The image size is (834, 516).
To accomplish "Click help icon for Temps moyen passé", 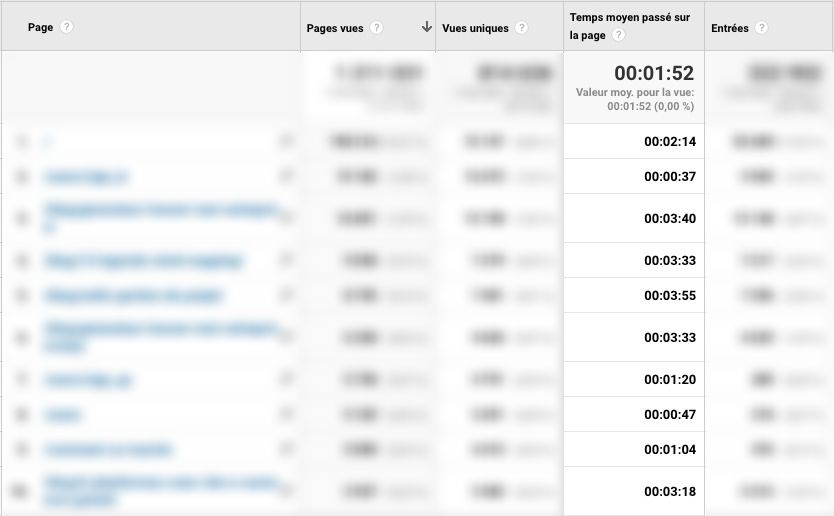I will tap(619, 35).
